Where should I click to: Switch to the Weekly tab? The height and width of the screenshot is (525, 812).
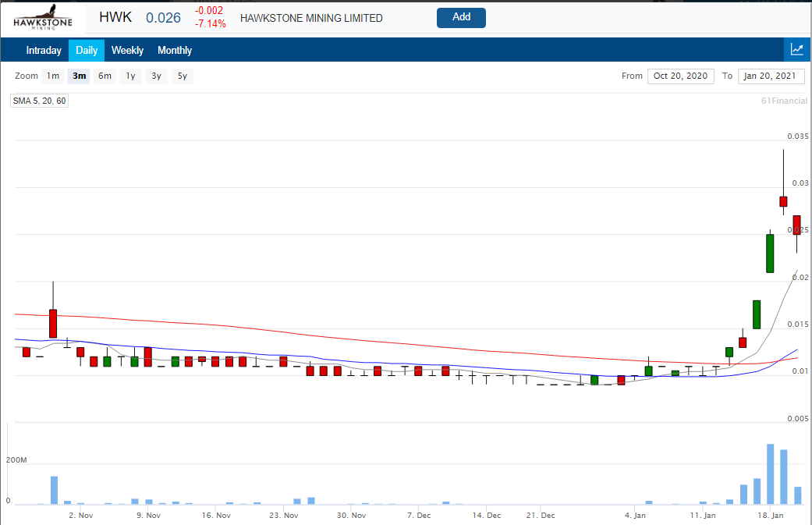[127, 50]
